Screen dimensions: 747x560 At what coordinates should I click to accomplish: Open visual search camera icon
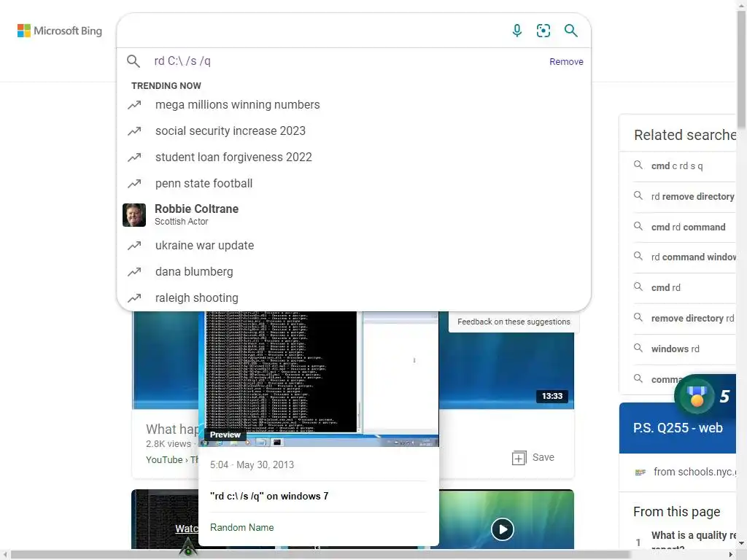[x=543, y=31]
